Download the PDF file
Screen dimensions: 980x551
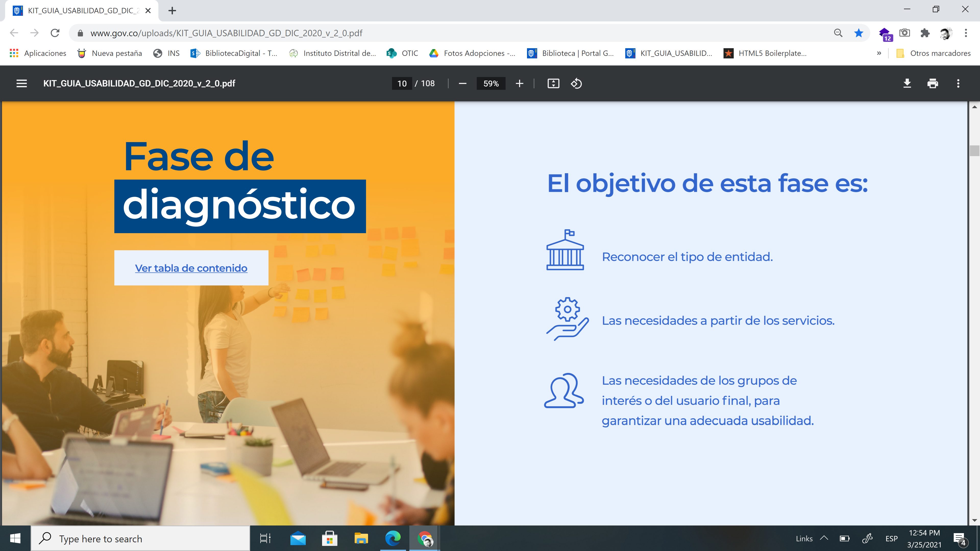(x=907, y=83)
